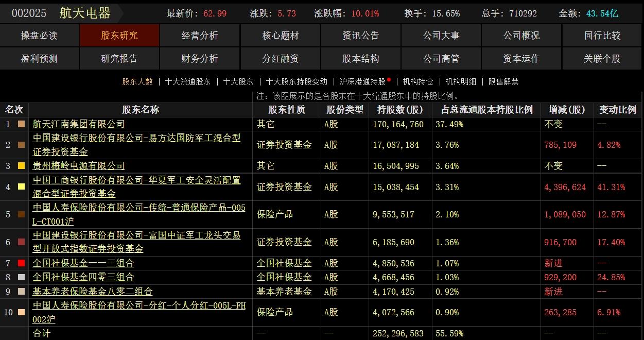Open the 盈利预测 tab
The height and width of the screenshot is (340, 644).
pos(39,59)
